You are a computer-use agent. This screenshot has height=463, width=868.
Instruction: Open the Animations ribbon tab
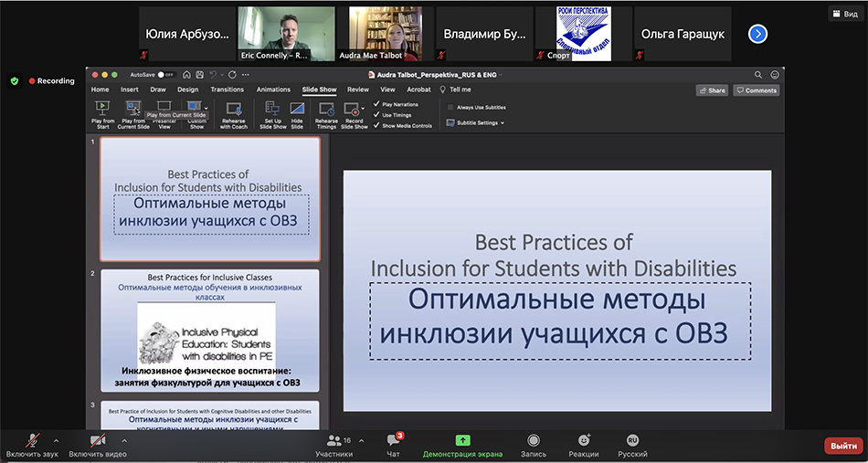click(x=273, y=89)
